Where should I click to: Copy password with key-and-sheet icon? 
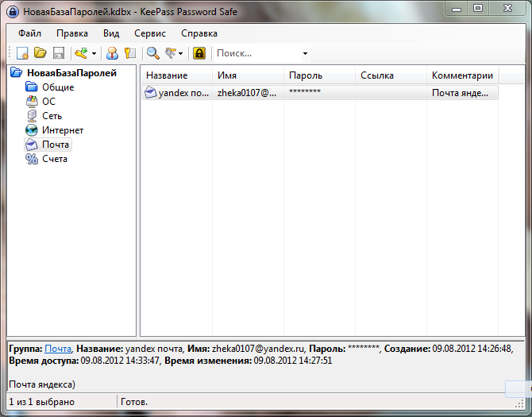(130, 53)
